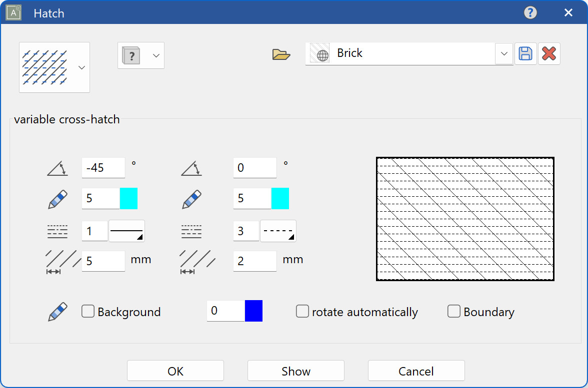Delete the hatch pattern using red X
The height and width of the screenshot is (388, 588).
[549, 53]
